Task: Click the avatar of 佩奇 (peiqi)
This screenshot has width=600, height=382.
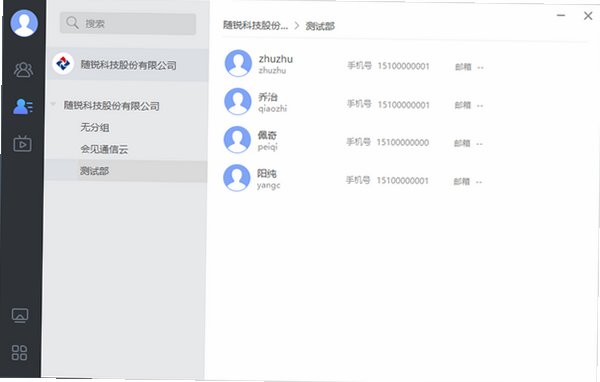Action: click(237, 140)
